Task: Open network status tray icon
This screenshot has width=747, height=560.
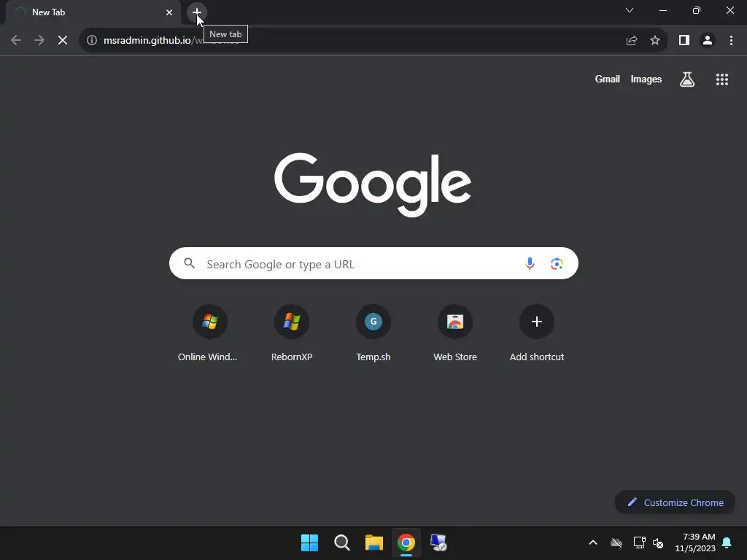Action: (639, 542)
